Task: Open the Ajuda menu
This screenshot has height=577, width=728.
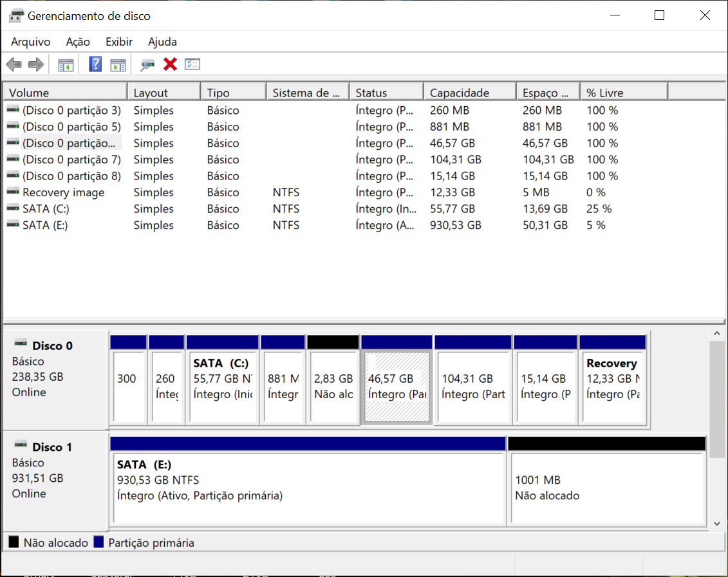Action: pyautogui.click(x=162, y=42)
